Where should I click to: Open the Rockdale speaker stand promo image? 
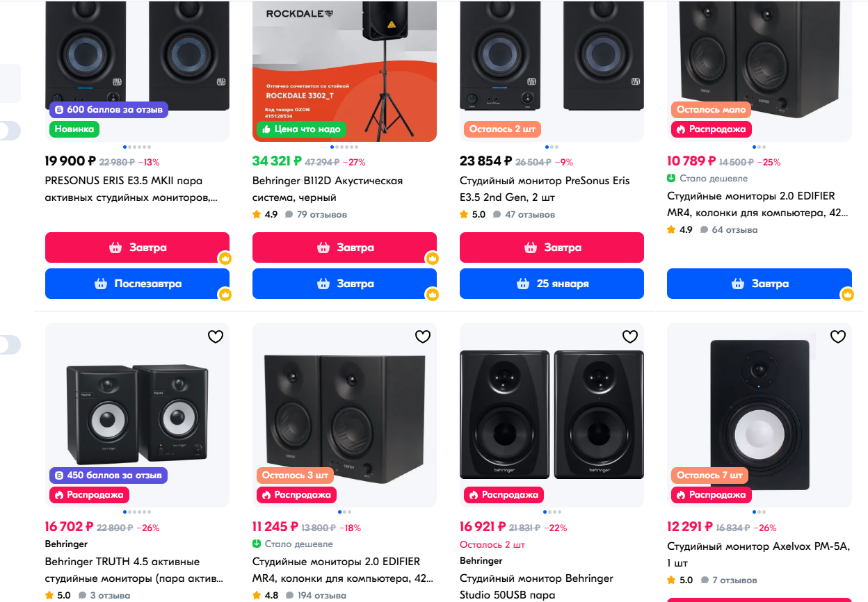[344, 70]
